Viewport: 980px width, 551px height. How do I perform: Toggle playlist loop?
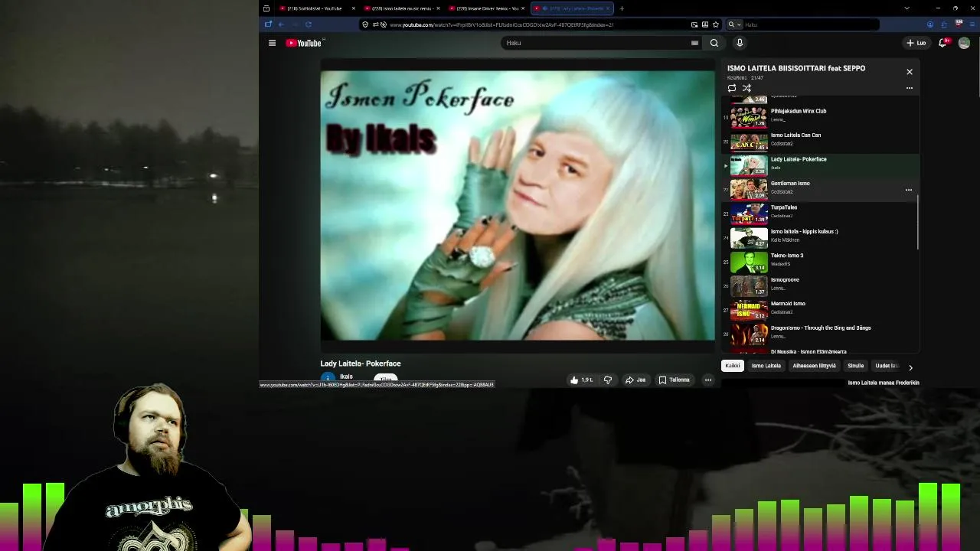click(732, 88)
